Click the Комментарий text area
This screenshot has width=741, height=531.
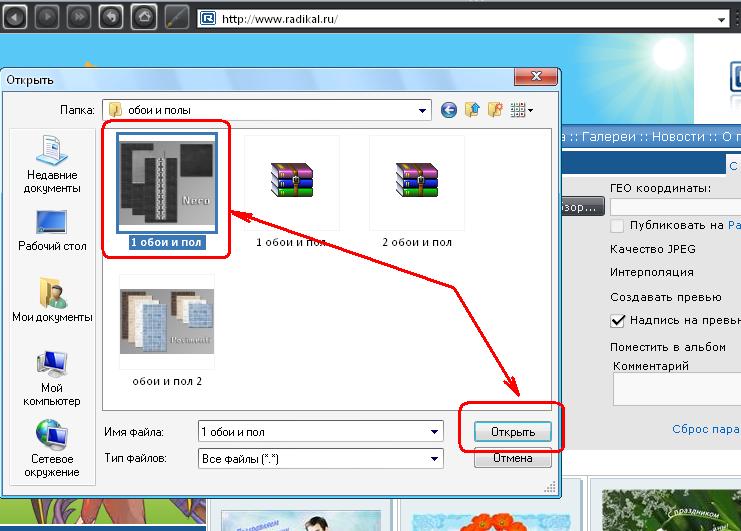[x=677, y=389]
